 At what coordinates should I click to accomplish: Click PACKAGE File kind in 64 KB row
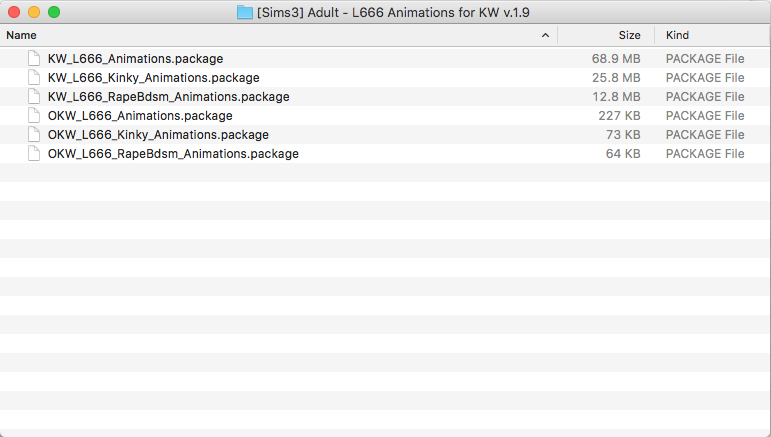tap(705, 154)
